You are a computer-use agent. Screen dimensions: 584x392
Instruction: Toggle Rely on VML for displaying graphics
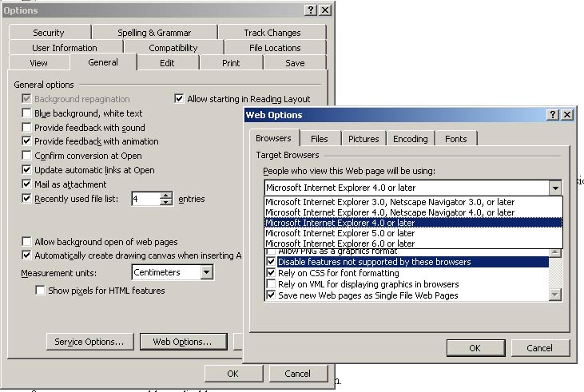point(272,284)
